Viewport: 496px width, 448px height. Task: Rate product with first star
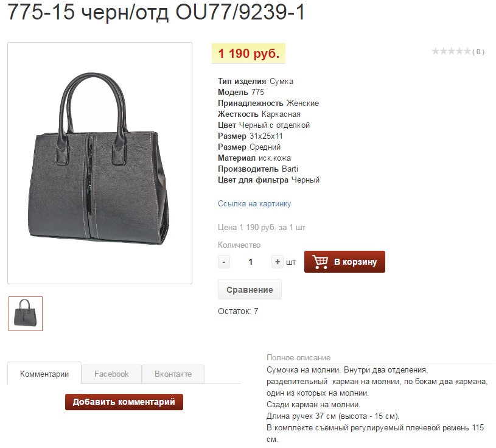pyautogui.click(x=436, y=51)
